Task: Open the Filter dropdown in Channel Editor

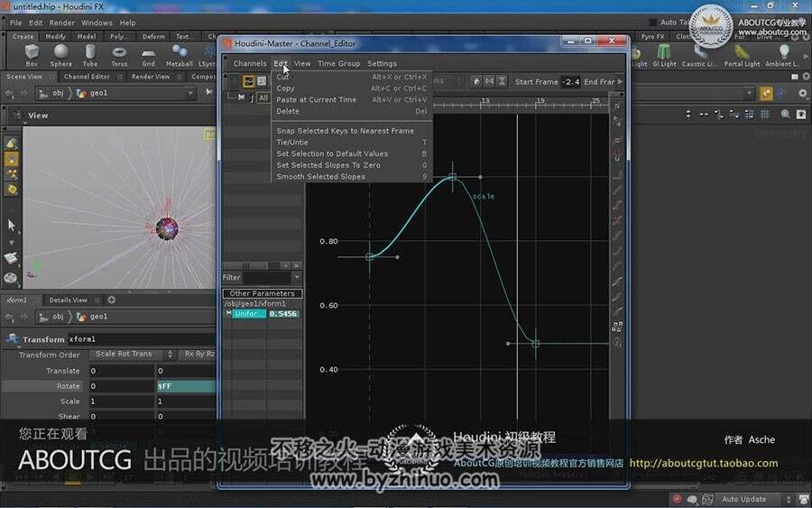Action: pos(297,278)
